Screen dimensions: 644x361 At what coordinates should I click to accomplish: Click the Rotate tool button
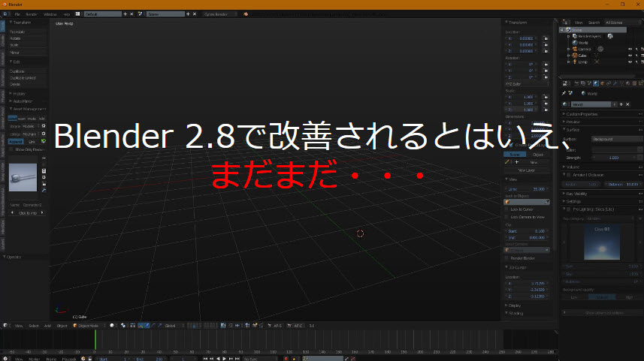point(28,38)
